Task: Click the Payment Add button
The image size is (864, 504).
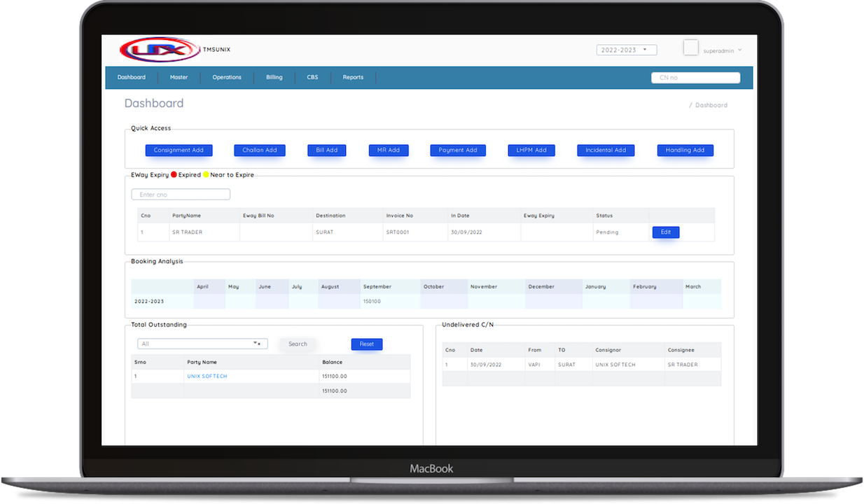Action: point(458,150)
